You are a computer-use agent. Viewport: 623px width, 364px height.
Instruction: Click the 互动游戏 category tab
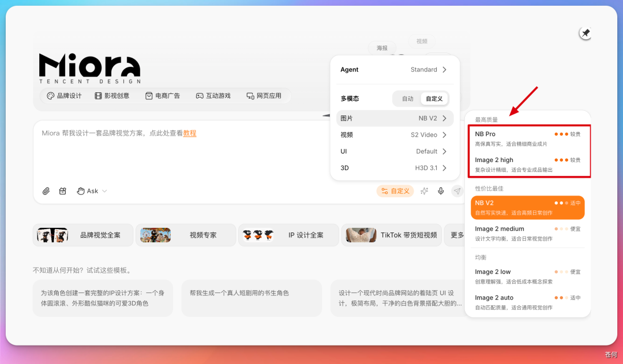pos(213,96)
